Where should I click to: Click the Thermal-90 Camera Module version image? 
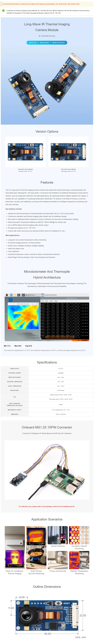coord(68,152)
